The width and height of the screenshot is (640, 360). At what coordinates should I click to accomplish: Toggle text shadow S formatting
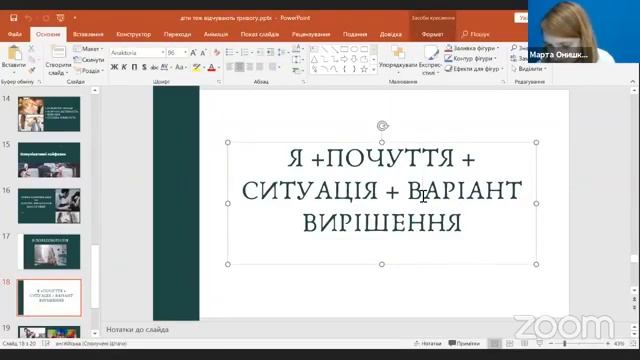tap(144, 67)
